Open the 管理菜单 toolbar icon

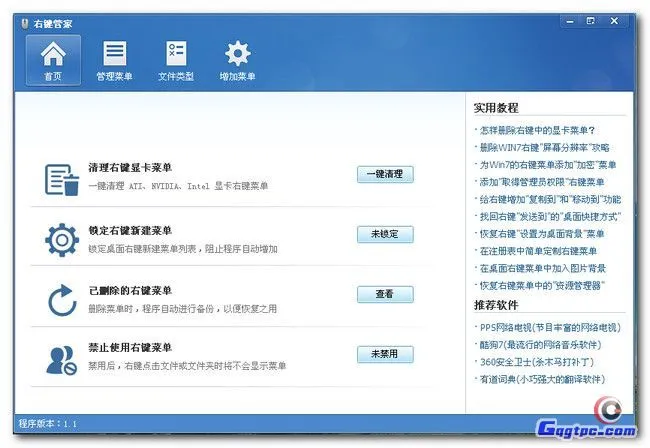click(x=115, y=60)
